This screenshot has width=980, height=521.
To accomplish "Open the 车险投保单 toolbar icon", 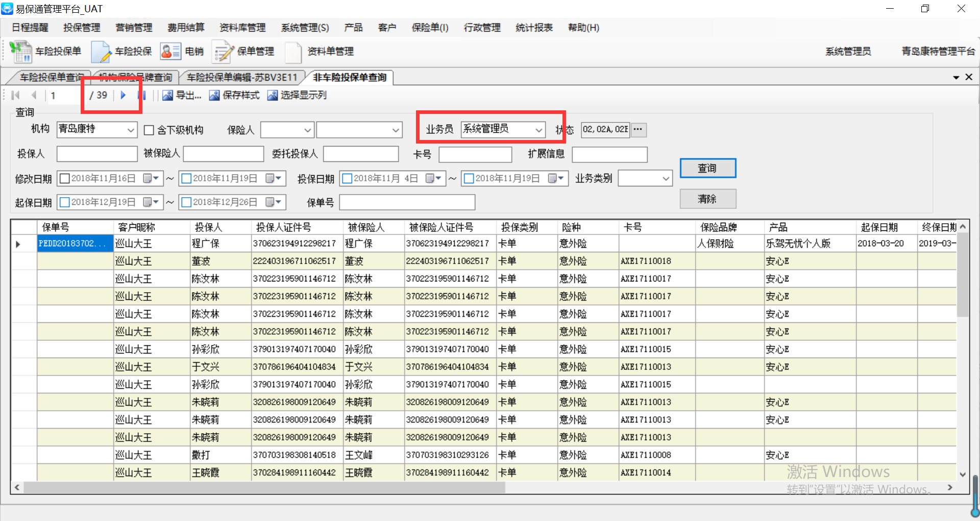I will (x=20, y=52).
